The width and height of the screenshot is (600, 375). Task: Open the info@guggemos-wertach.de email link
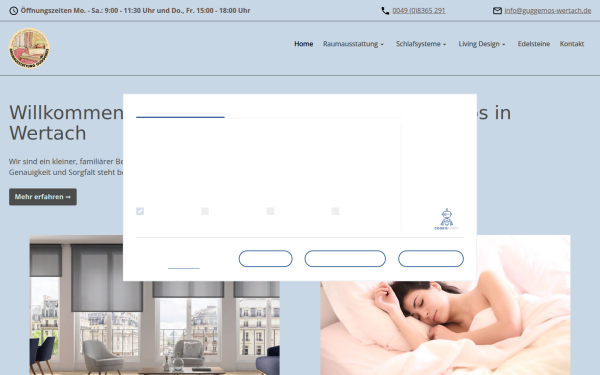[548, 11]
